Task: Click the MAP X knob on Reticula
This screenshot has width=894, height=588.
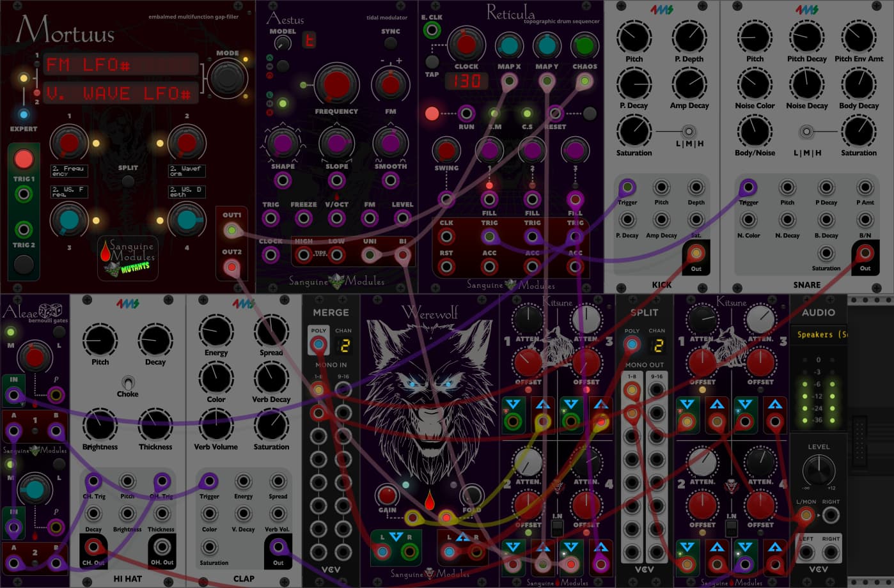Action: [509, 45]
